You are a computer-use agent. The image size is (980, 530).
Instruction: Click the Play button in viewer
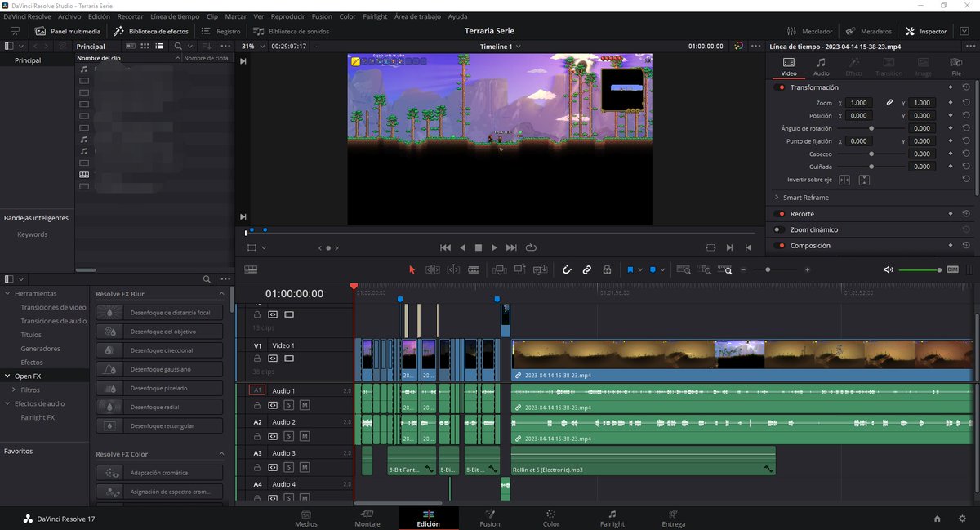[x=495, y=247]
